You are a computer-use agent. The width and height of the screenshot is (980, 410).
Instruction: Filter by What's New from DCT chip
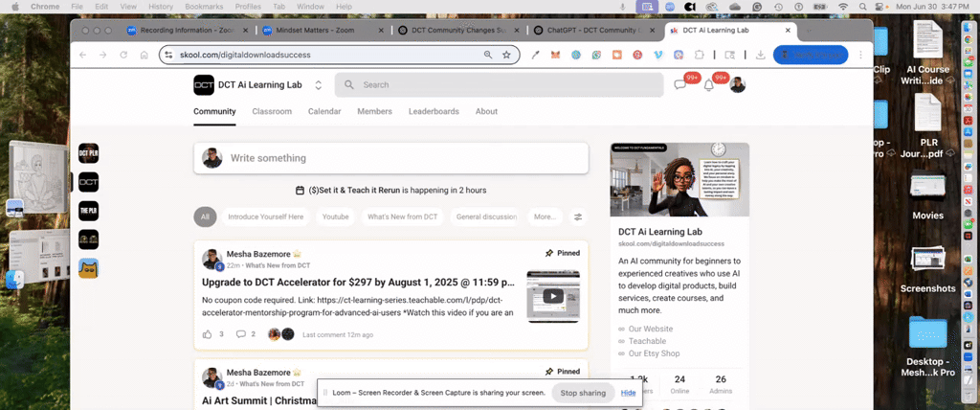403,216
